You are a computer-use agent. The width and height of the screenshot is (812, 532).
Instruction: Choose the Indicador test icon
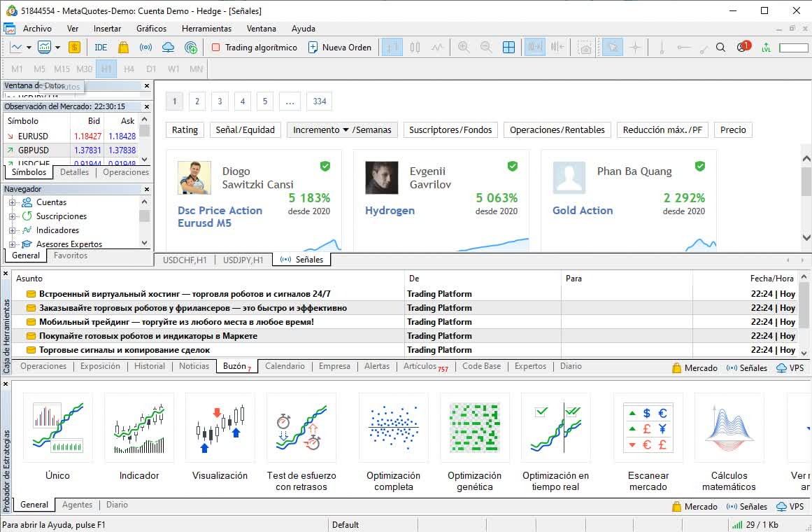(x=138, y=428)
